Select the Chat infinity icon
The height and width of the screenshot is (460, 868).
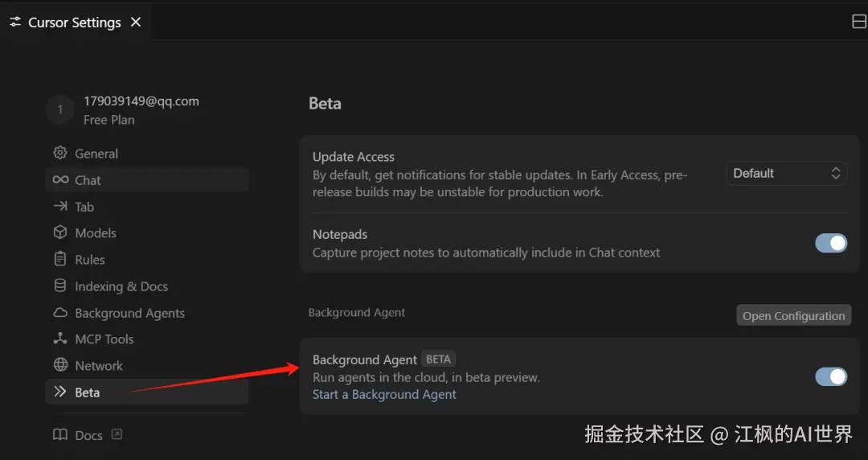(x=60, y=180)
